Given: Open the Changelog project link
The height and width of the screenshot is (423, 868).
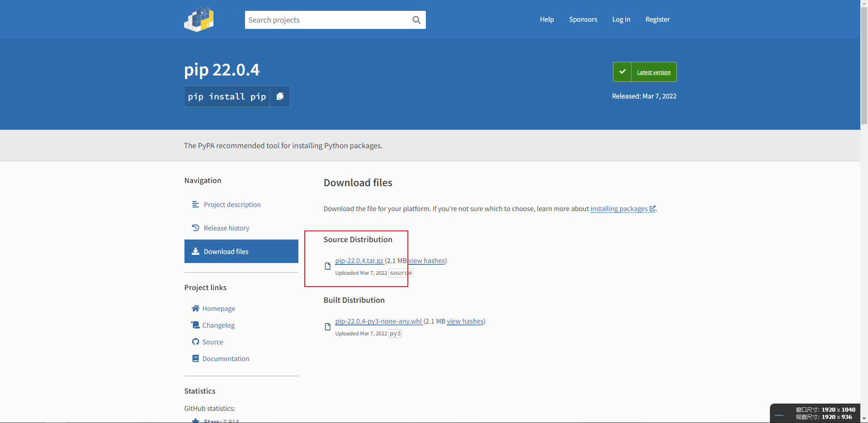Looking at the screenshot, I should pyautogui.click(x=218, y=325).
